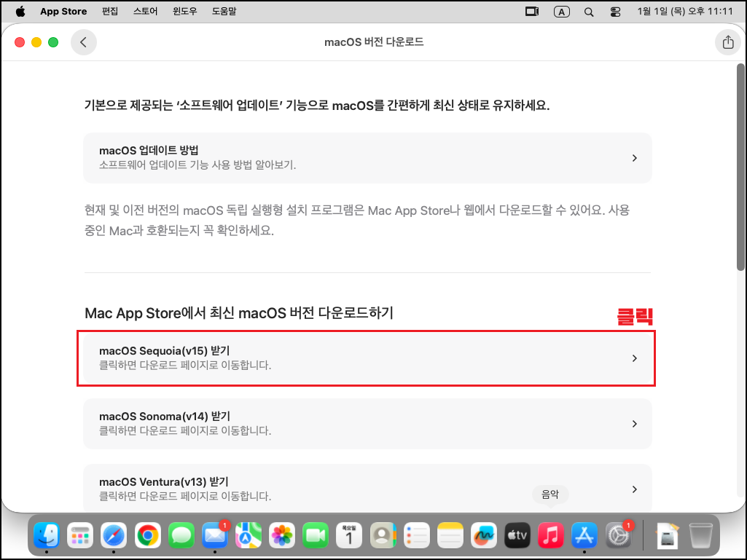Viewport: 747px width, 560px height.
Task: Click the date and time in menu bar
Action: (685, 12)
